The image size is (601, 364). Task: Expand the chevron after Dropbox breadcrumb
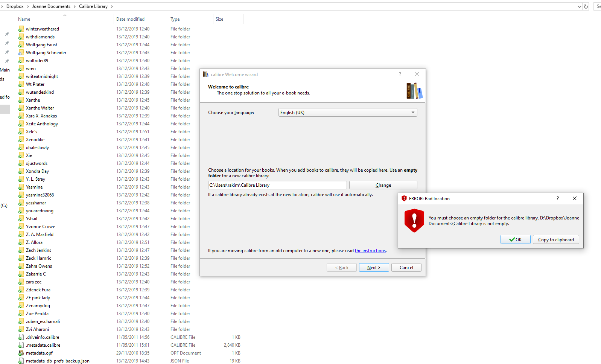pyautogui.click(x=28, y=6)
